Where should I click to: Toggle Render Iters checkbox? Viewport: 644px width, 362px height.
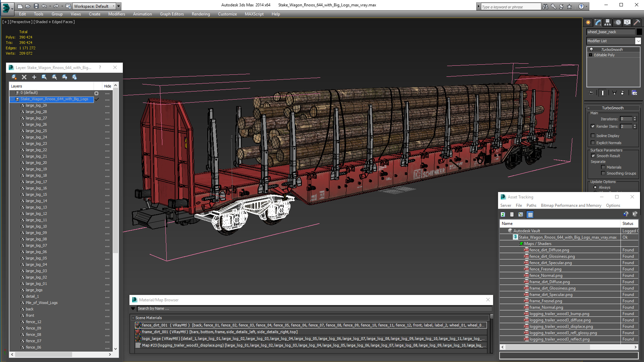[593, 126]
